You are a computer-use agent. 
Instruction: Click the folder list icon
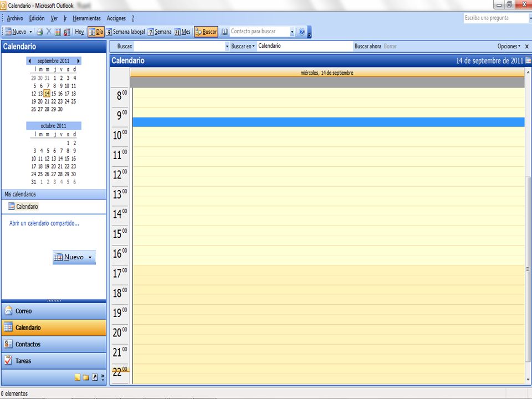click(86, 377)
